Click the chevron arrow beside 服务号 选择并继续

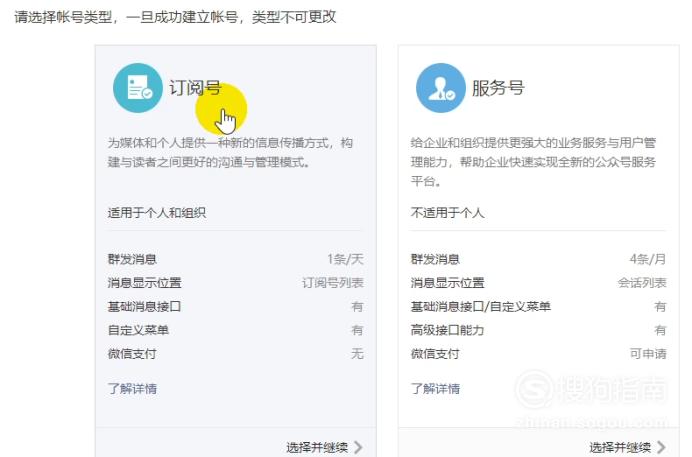tap(661, 447)
